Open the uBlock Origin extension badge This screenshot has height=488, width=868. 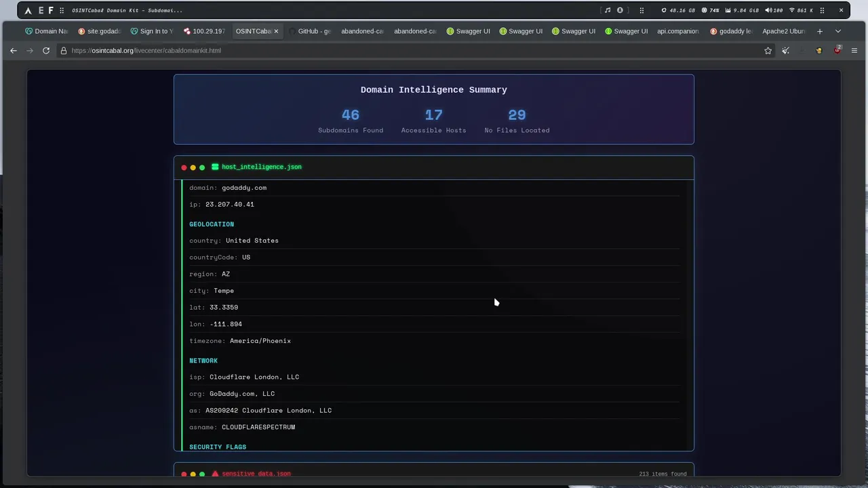pyautogui.click(x=837, y=49)
